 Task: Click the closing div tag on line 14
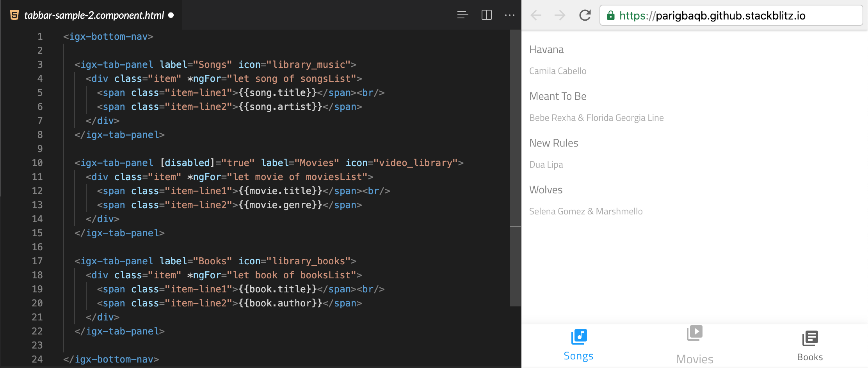[x=103, y=219]
